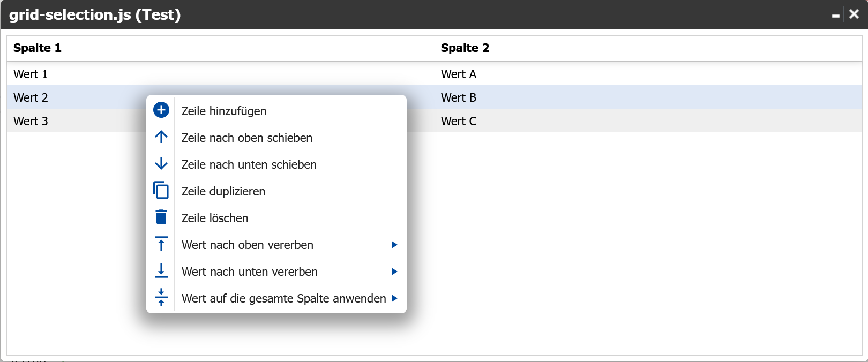Click the trash can delete icon
The width and height of the screenshot is (868, 362).
(161, 217)
